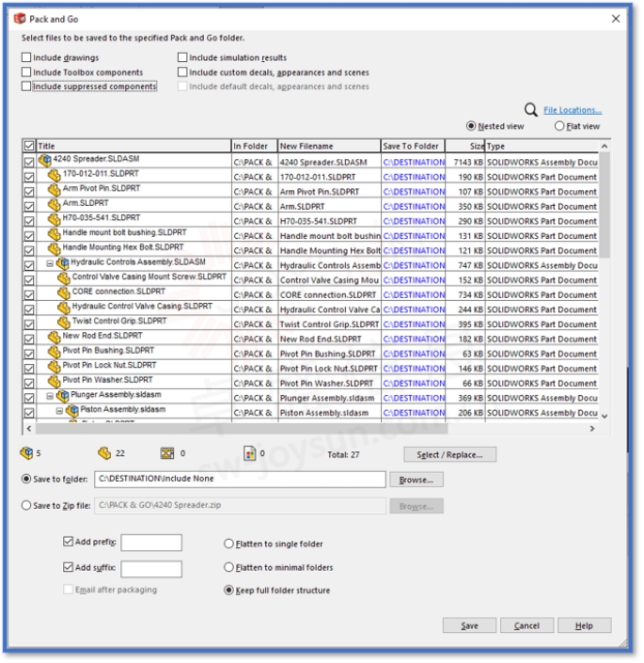Collapse the Piston Assembly.sldasm node

59,411
